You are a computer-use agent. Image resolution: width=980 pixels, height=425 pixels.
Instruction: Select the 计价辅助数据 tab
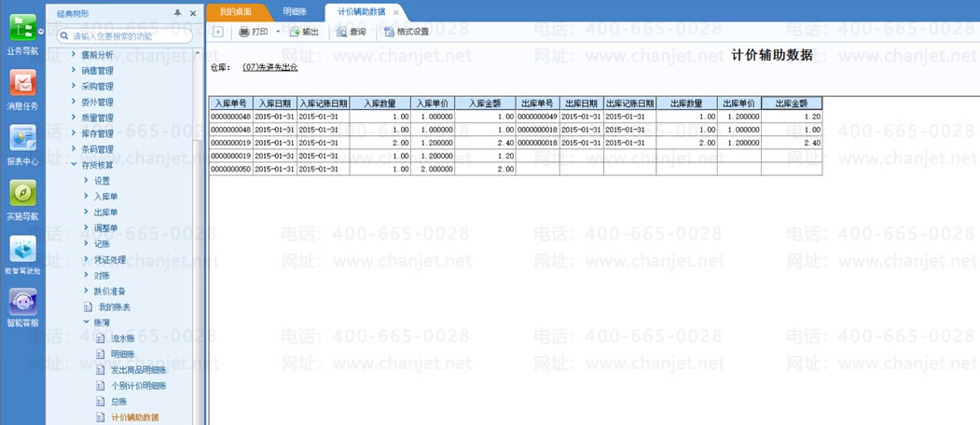[x=361, y=12]
